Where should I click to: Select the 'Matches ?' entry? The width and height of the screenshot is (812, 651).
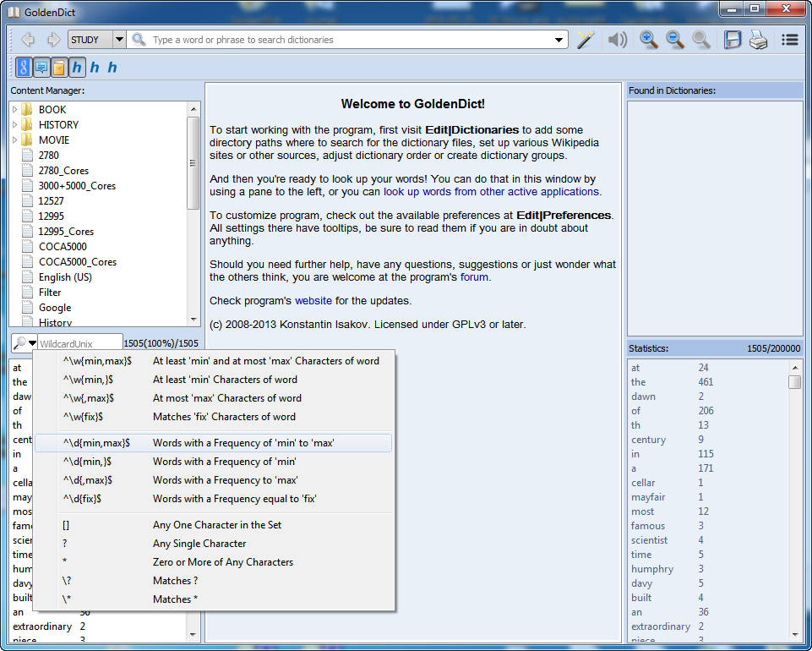tap(214, 581)
